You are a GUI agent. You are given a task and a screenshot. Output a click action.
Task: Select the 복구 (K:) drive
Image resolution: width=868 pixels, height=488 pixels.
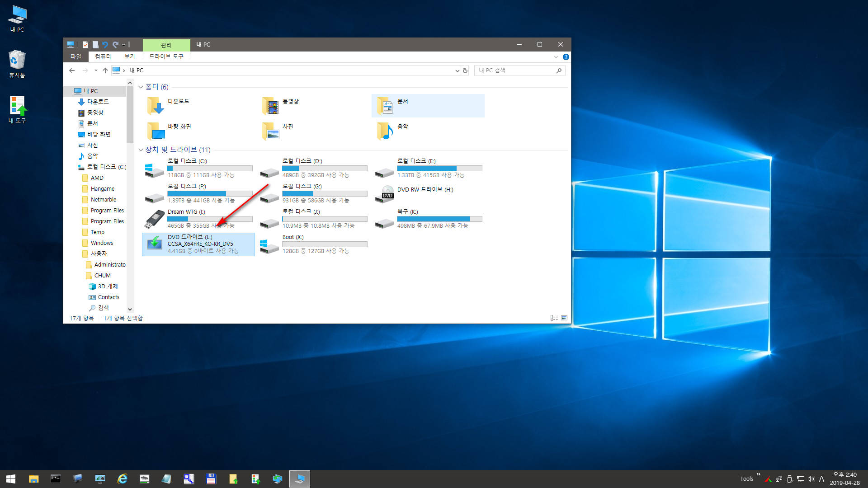click(x=428, y=219)
